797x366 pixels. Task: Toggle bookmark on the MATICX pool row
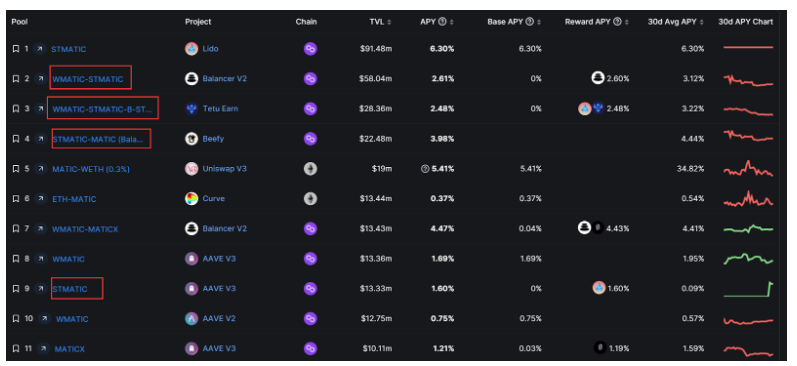click(16, 349)
